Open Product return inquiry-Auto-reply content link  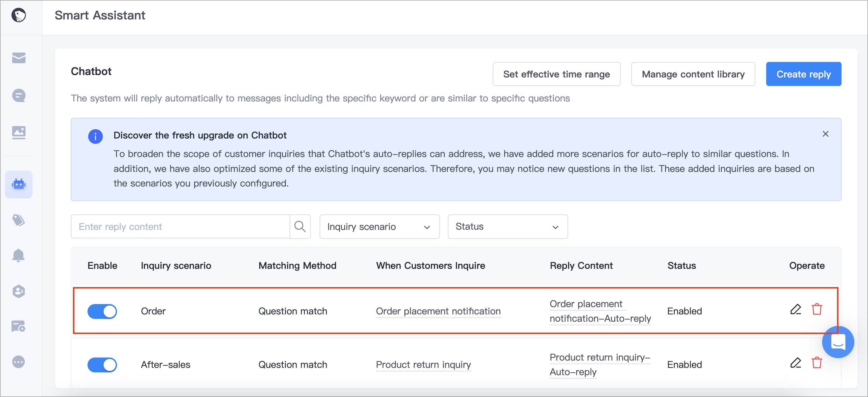[x=600, y=364]
